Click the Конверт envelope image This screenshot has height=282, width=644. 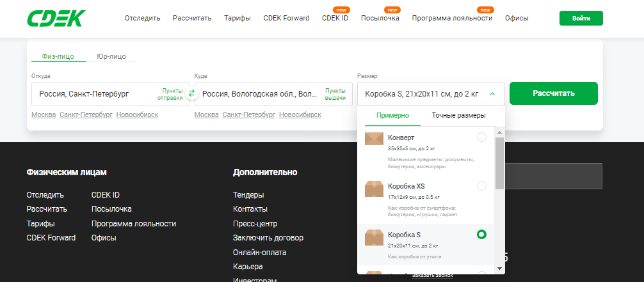click(x=374, y=139)
